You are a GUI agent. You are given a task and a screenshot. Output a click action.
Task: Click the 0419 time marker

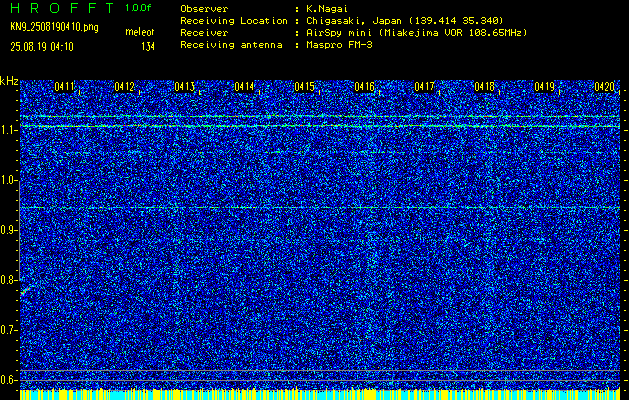(545, 87)
